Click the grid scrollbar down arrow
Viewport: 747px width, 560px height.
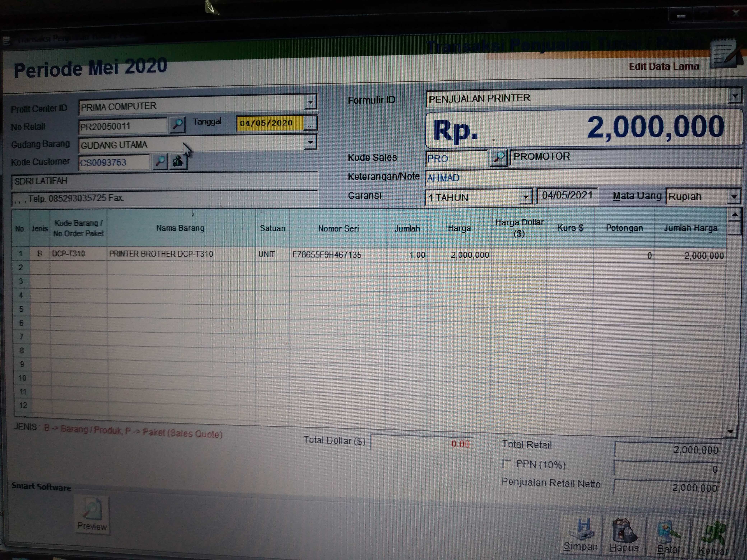click(x=730, y=431)
